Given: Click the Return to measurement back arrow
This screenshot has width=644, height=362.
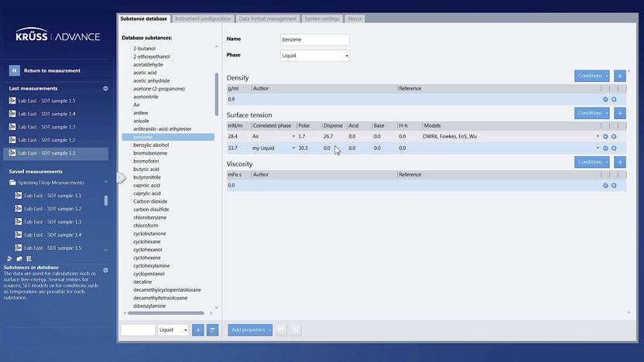Looking at the screenshot, I should click(x=14, y=70).
